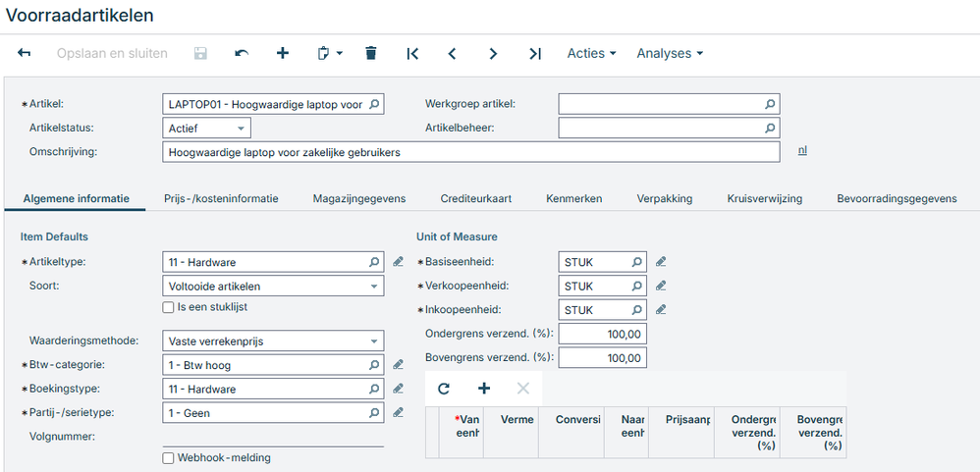Open the Prijs-/kosteninformatie tab

[221, 198]
